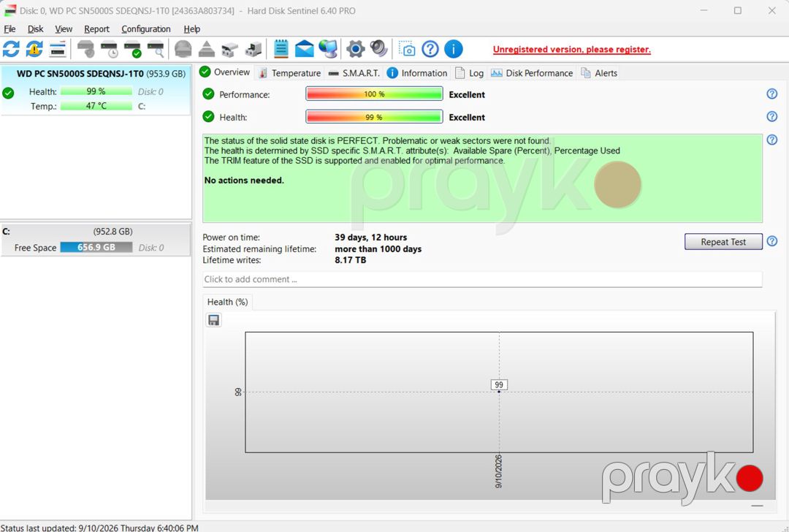Click the green check icon beside Performance label
Viewport: 789px width, 532px height.
(x=208, y=94)
